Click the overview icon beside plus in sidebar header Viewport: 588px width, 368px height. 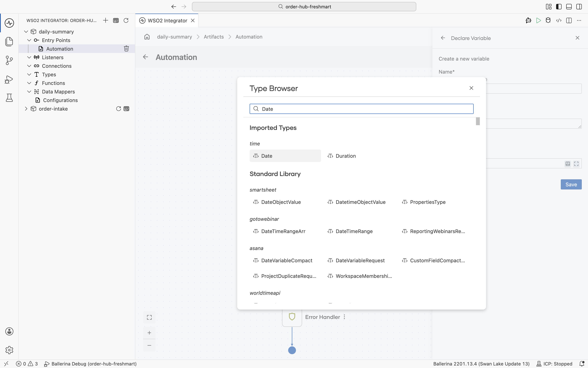click(116, 20)
